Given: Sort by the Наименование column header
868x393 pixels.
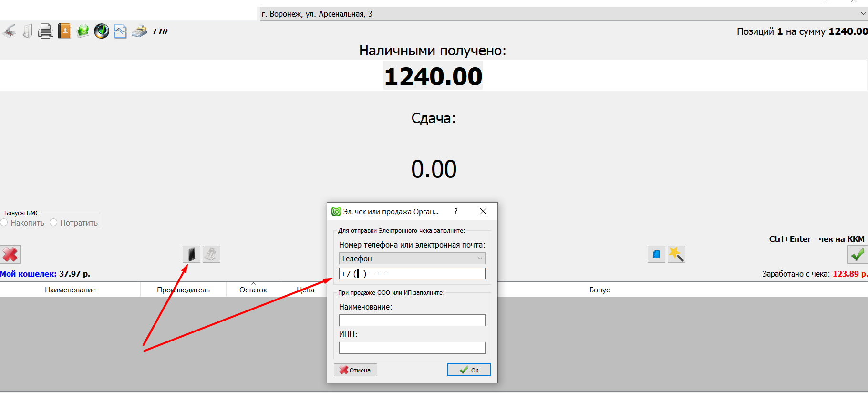Looking at the screenshot, I should click(x=70, y=290).
